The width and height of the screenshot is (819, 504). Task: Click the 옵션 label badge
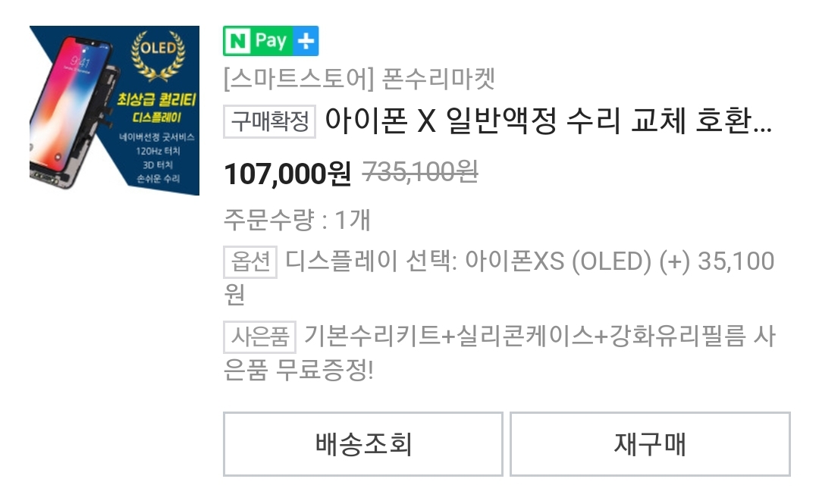[x=250, y=261]
